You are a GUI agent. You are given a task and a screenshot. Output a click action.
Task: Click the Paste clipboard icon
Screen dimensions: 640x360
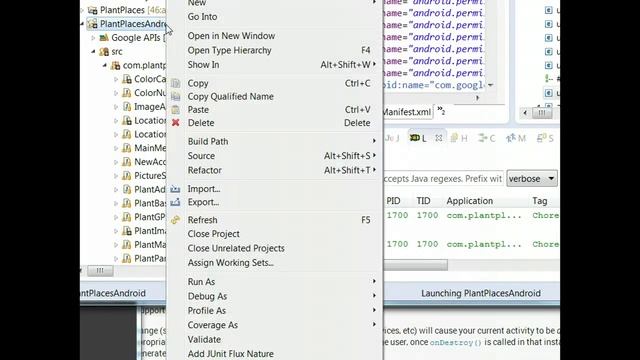[176, 109]
